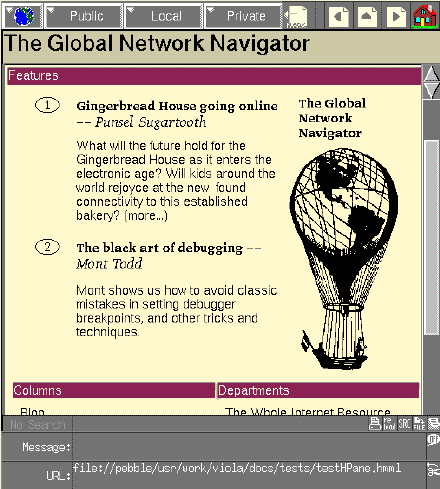
Task: Click the reload page icon
Action: coord(389,424)
